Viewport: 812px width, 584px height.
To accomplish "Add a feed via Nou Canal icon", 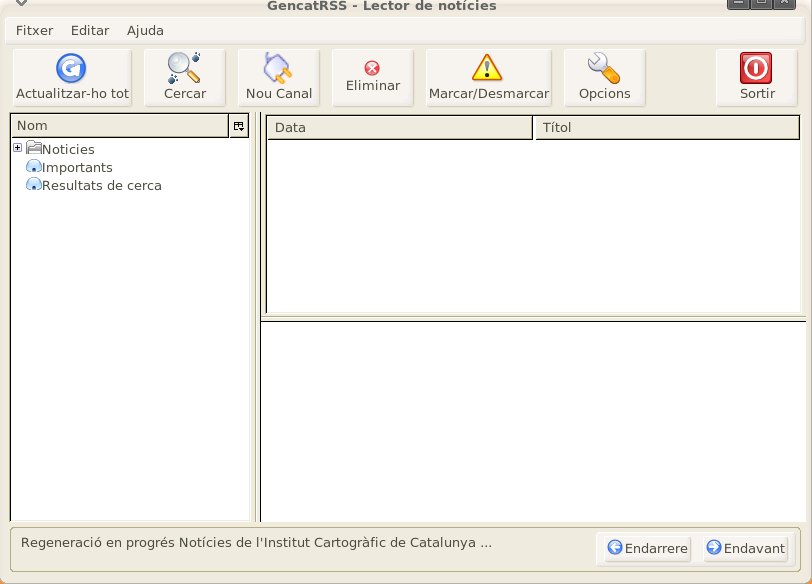I will pos(277,68).
